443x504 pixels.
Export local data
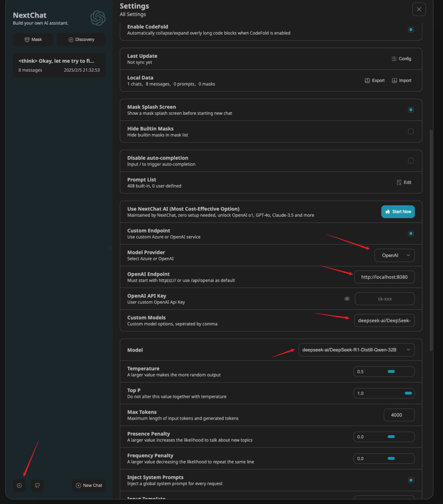tap(374, 80)
